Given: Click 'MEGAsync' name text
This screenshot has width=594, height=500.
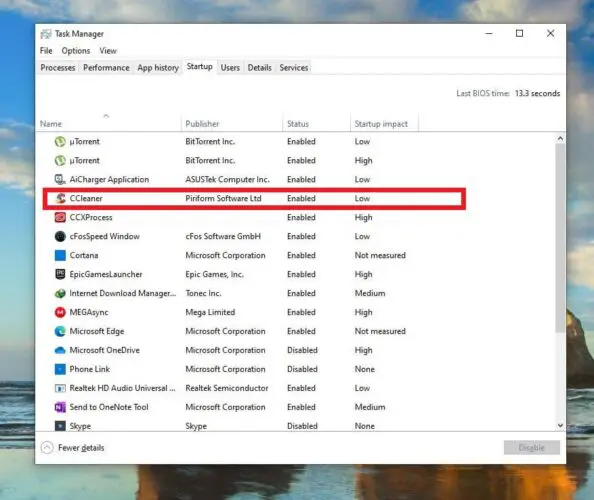Looking at the screenshot, I should (x=89, y=312).
